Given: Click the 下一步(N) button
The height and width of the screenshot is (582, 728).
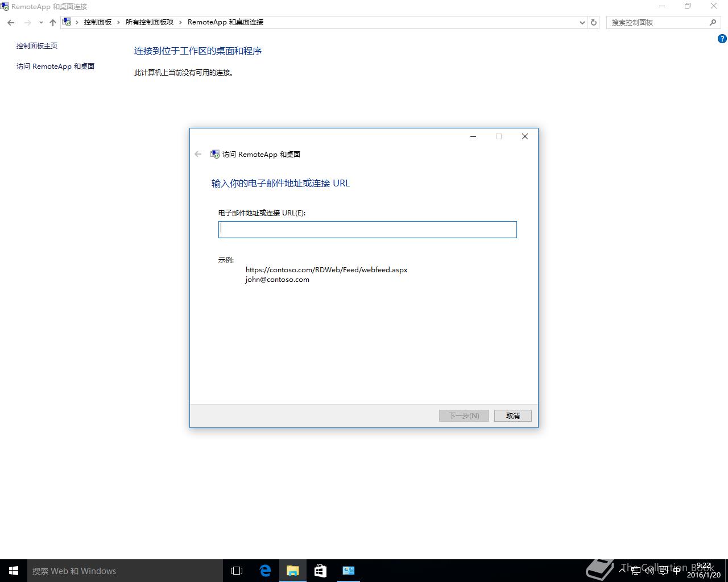Looking at the screenshot, I should 464,415.
